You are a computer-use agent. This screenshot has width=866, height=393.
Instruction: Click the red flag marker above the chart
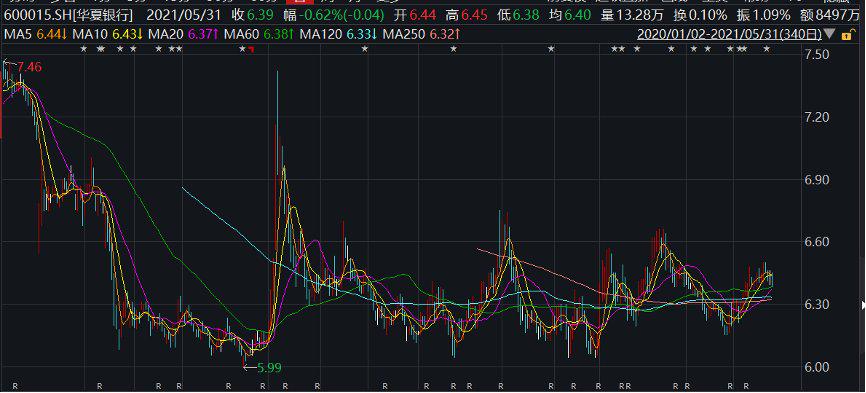pyautogui.click(x=251, y=50)
